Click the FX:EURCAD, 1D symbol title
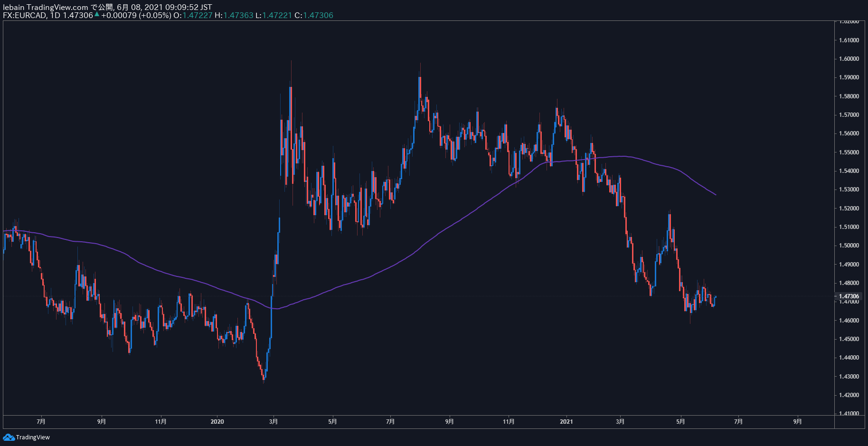The width and height of the screenshot is (868, 446). pyautogui.click(x=31, y=15)
